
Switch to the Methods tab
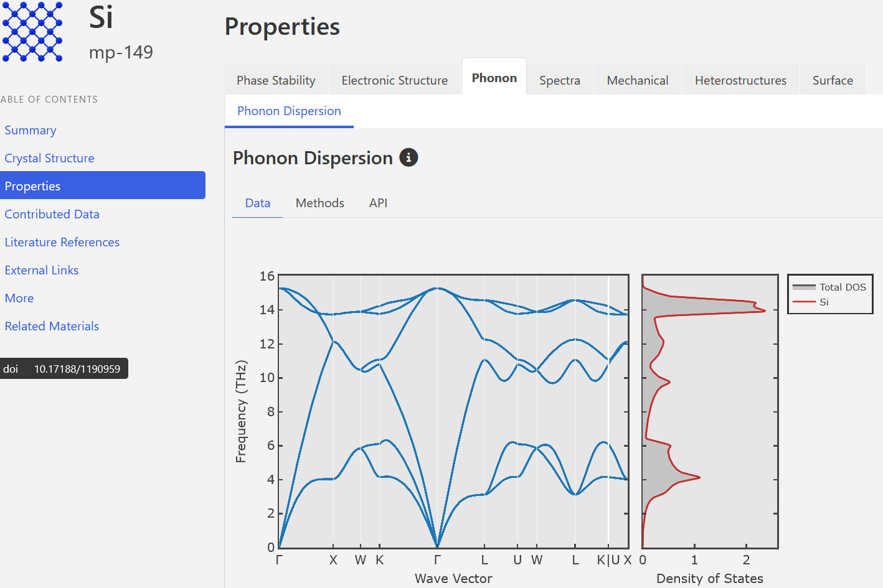(319, 203)
